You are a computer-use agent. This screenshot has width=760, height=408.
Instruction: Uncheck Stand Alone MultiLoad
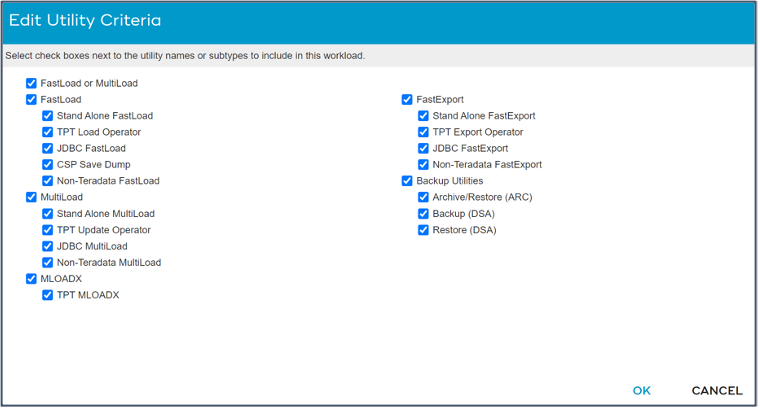(x=47, y=213)
